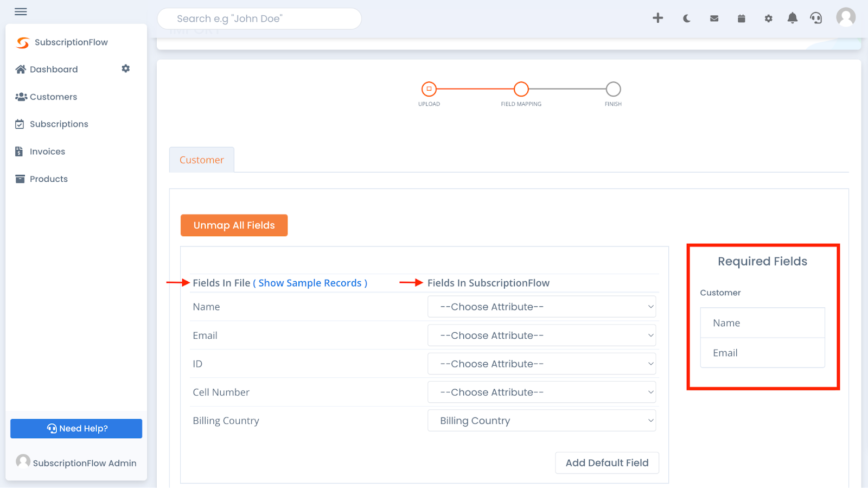The width and height of the screenshot is (868, 488).
Task: Click the Required Fields heading
Action: pos(762,261)
